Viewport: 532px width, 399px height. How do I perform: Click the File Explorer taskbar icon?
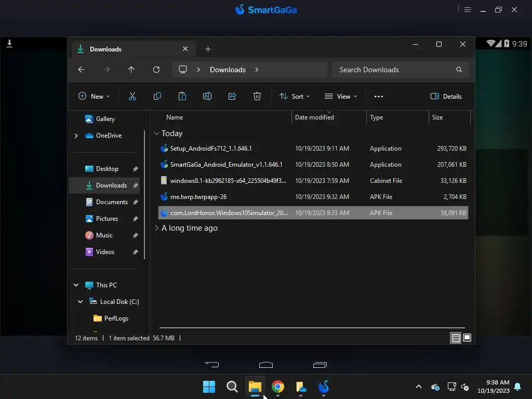255,387
